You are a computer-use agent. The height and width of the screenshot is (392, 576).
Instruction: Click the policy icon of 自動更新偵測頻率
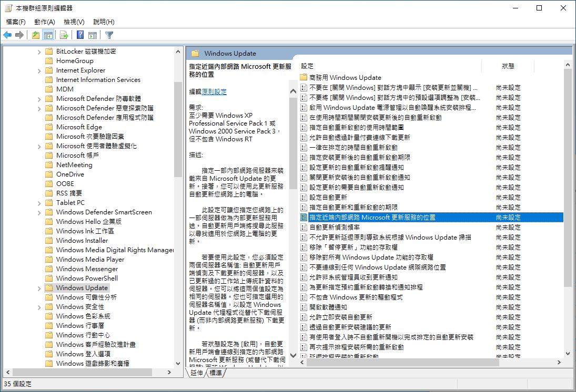[x=304, y=227]
